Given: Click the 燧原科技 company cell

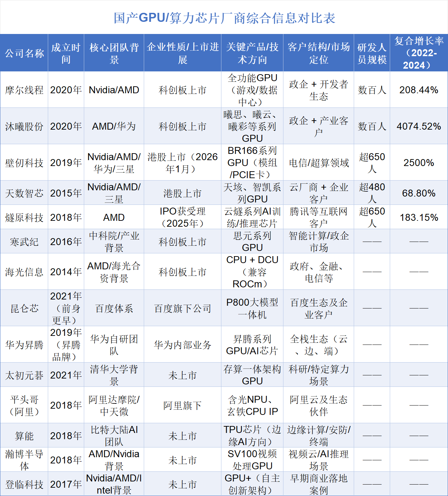Looking at the screenshot, I should coord(24,217).
